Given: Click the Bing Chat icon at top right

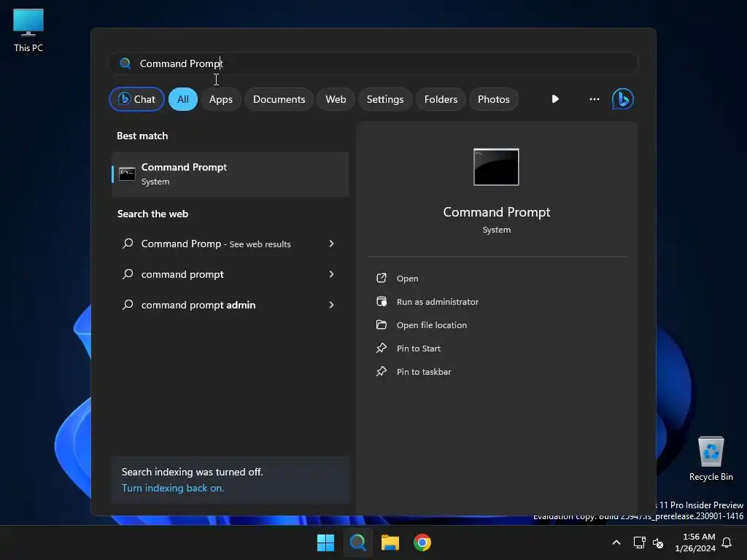Looking at the screenshot, I should 623,99.
